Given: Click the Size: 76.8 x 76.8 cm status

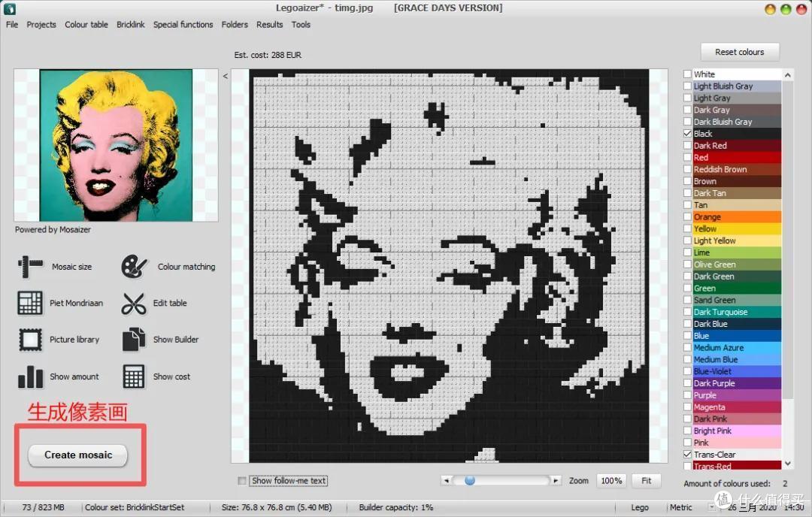Looking at the screenshot, I should pyautogui.click(x=277, y=507).
